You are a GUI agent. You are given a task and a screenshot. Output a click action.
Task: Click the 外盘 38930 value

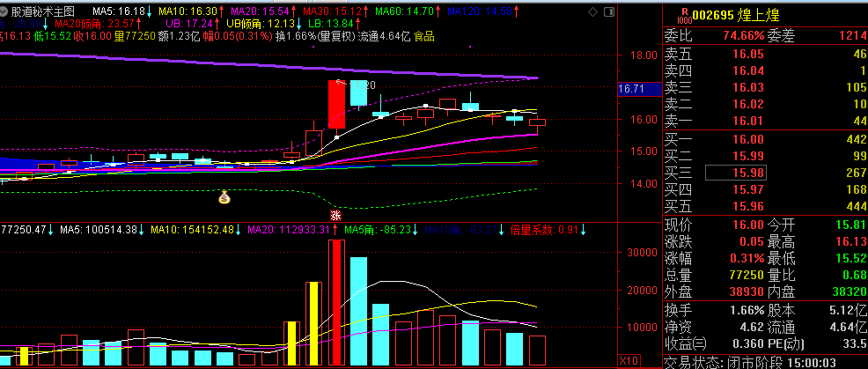(x=747, y=292)
